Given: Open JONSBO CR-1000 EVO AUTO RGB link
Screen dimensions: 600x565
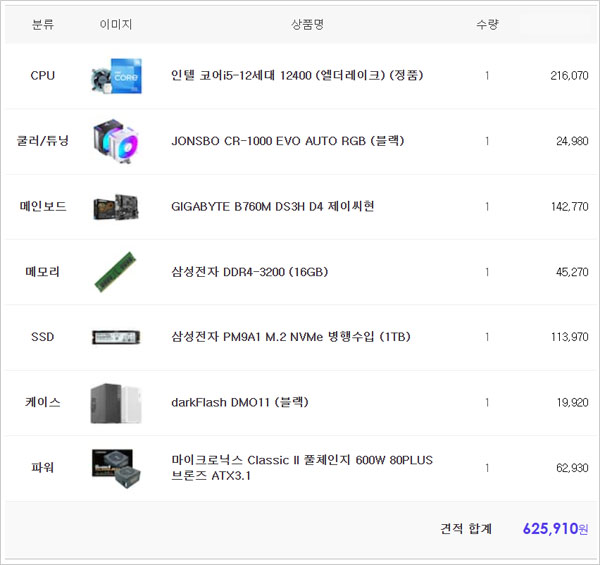Looking at the screenshot, I should coord(288,141).
